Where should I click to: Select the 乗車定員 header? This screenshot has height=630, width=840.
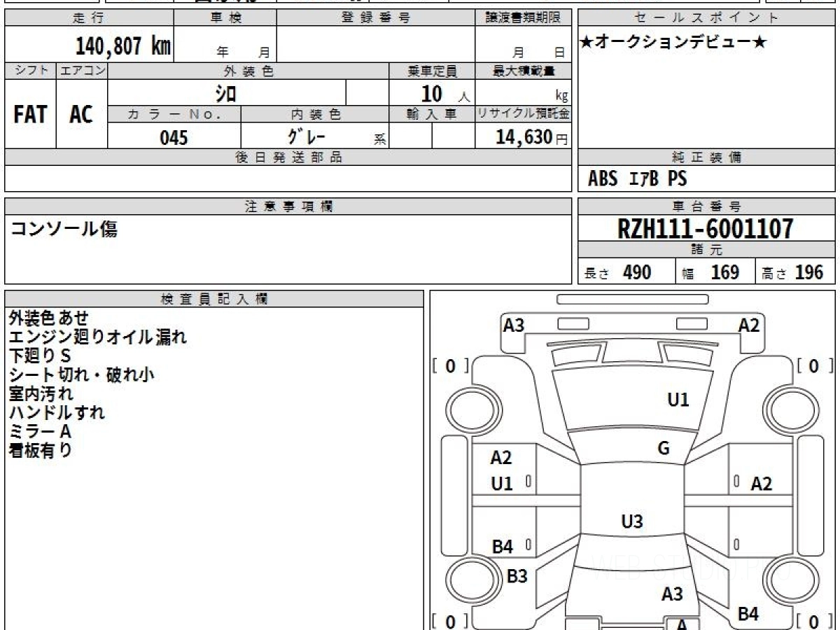[x=432, y=71]
